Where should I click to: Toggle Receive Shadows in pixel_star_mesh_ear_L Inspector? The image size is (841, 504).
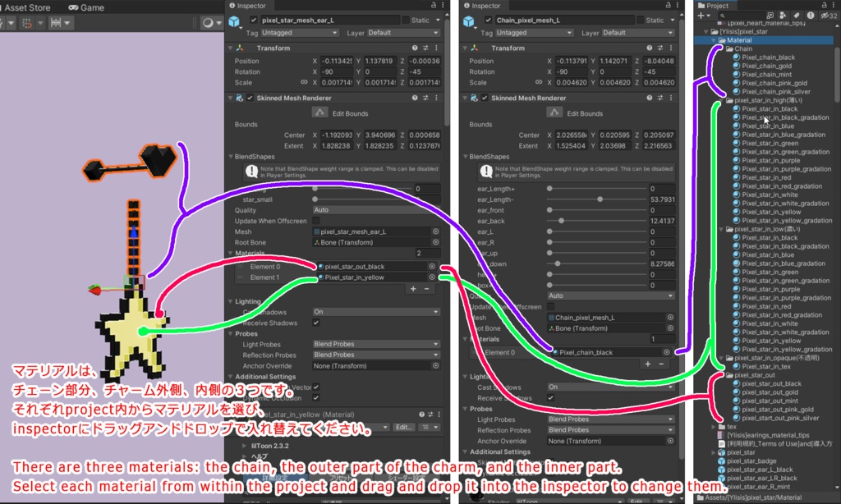[x=316, y=323]
